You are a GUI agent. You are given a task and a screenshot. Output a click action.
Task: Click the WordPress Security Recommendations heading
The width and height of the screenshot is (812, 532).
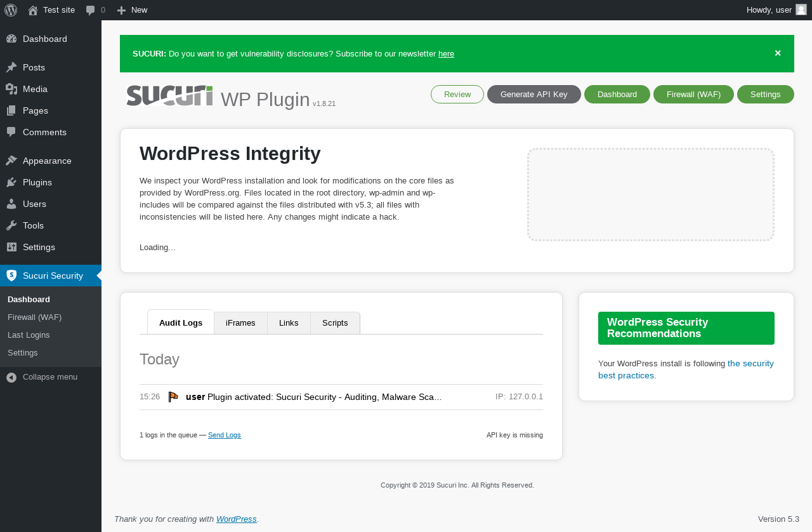[686, 328]
